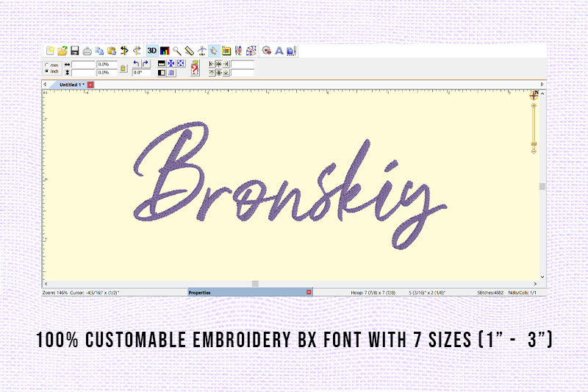Click the compass icon at canvas corner
This screenshot has width=588, height=392.
tap(534, 96)
